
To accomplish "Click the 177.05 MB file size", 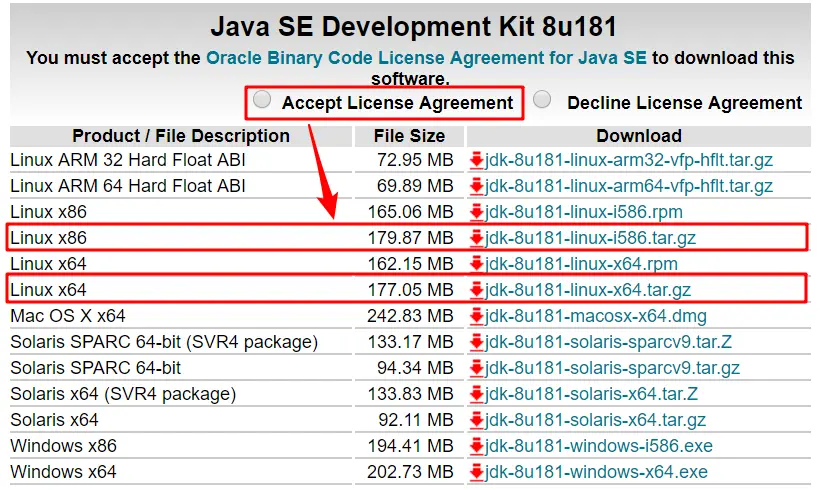I will pyautogui.click(x=410, y=290).
